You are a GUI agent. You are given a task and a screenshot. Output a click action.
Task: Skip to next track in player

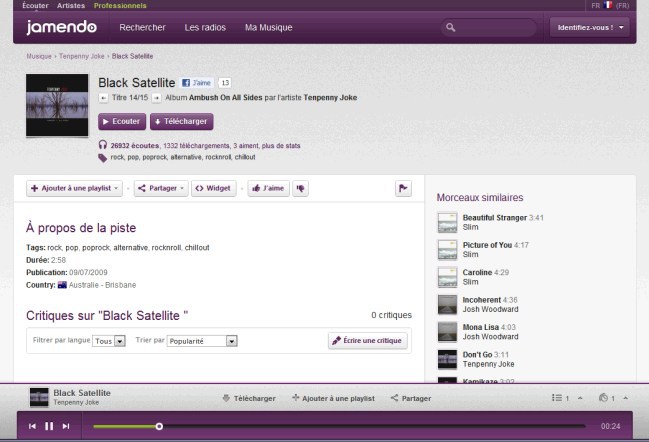(x=66, y=426)
